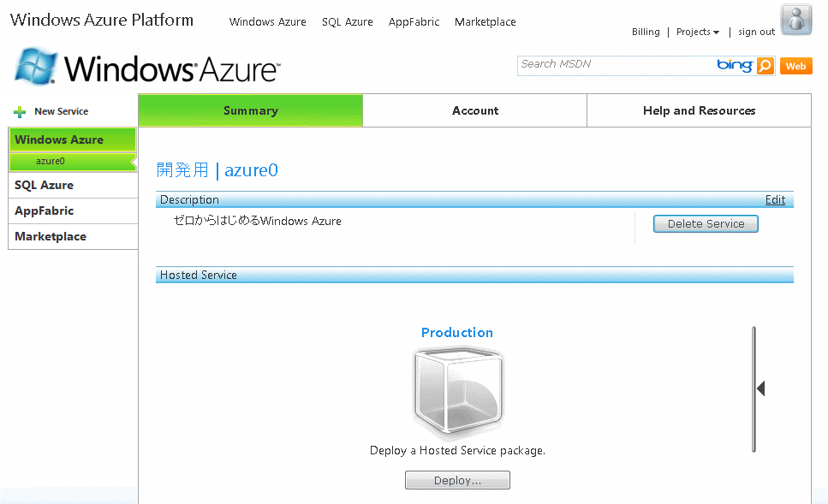Image resolution: width=828 pixels, height=504 pixels.
Task: Click the Windows Azure Platform title
Action: pyautogui.click(x=102, y=20)
